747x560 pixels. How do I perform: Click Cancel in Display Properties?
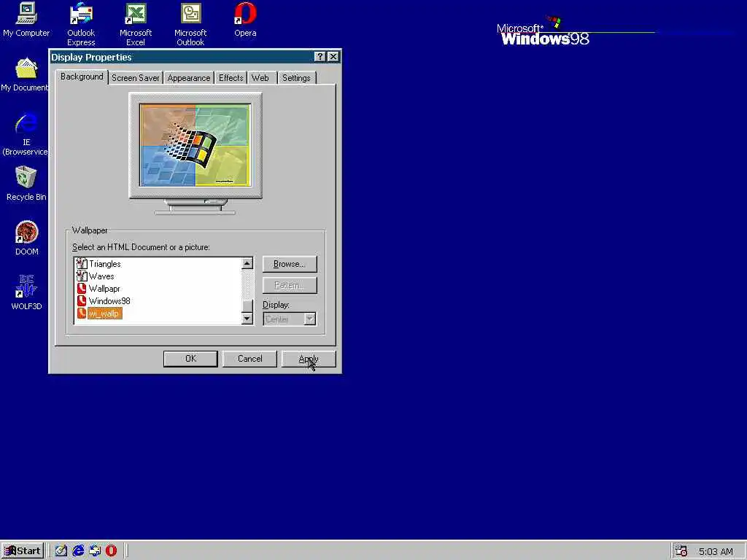249,359
